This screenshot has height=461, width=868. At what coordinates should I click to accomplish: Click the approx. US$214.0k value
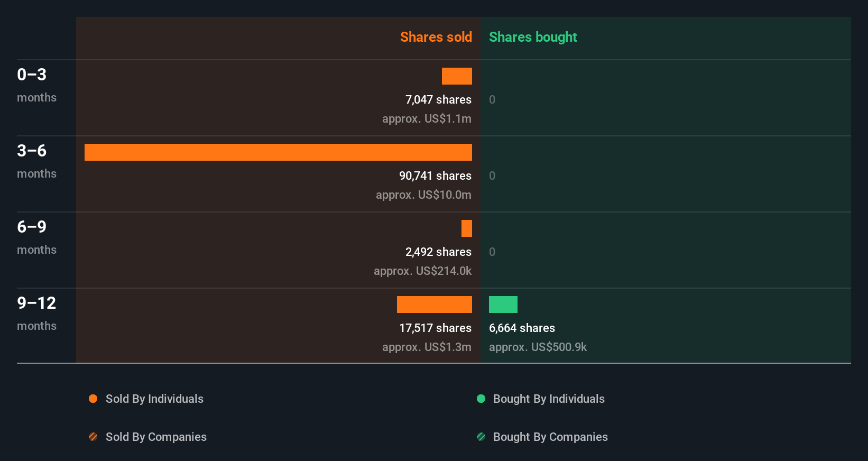click(x=422, y=271)
